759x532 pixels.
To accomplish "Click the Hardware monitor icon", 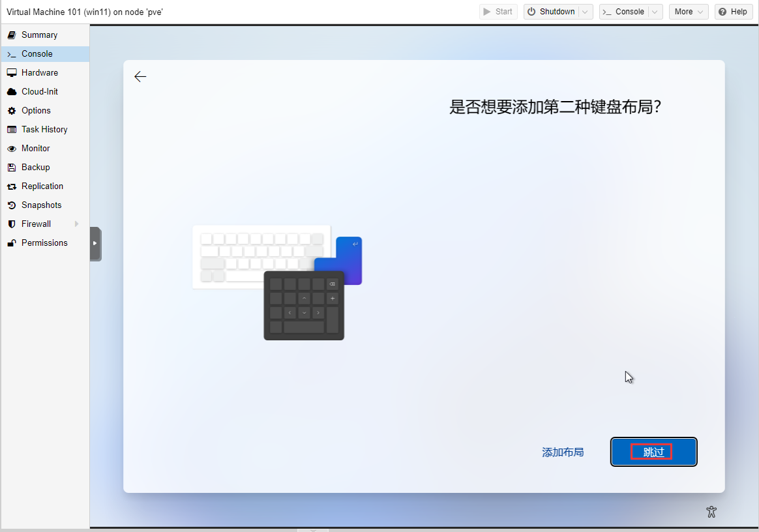I will [x=12, y=73].
